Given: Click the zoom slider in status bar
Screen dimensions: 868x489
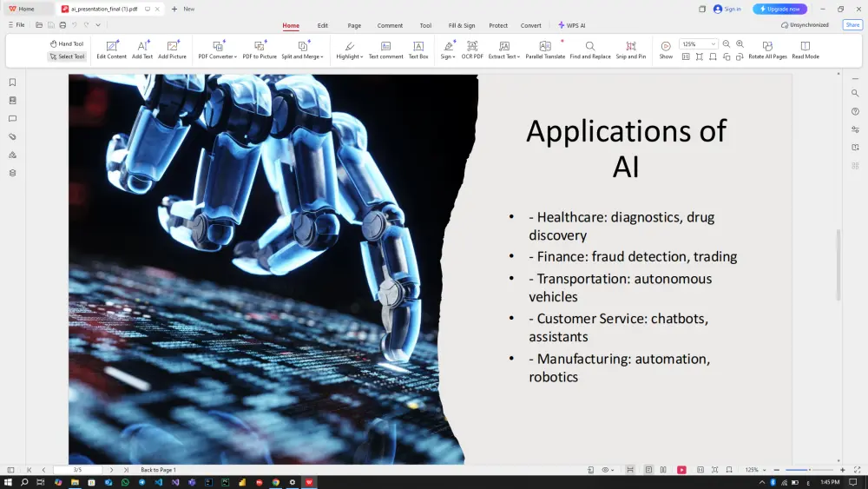Looking at the screenshot, I should (809, 470).
